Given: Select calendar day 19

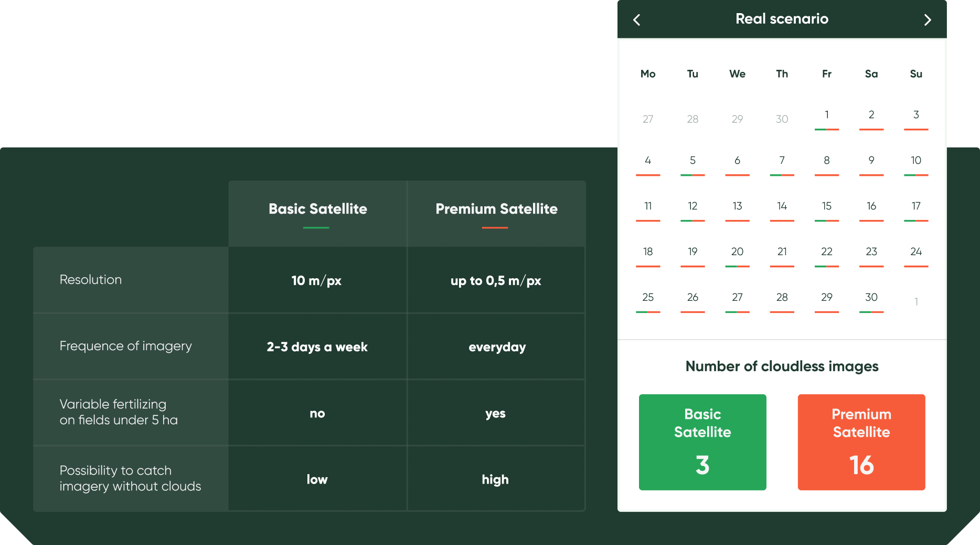Looking at the screenshot, I should click(x=693, y=256).
